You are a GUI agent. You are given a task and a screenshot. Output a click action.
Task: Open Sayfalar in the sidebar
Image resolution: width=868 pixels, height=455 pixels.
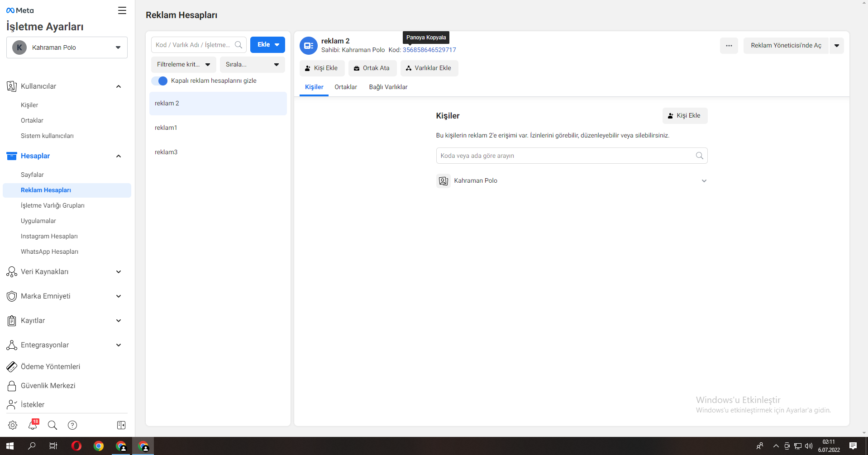click(32, 175)
